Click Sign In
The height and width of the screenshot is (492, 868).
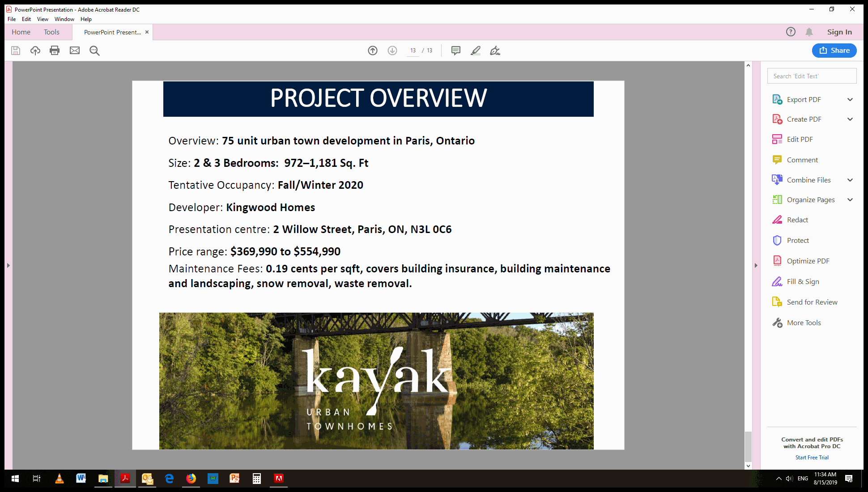click(839, 32)
